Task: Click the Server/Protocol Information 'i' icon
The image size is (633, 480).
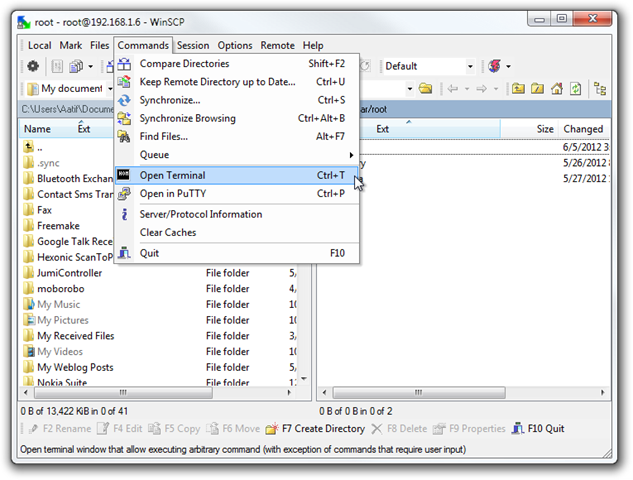Action: (x=124, y=214)
